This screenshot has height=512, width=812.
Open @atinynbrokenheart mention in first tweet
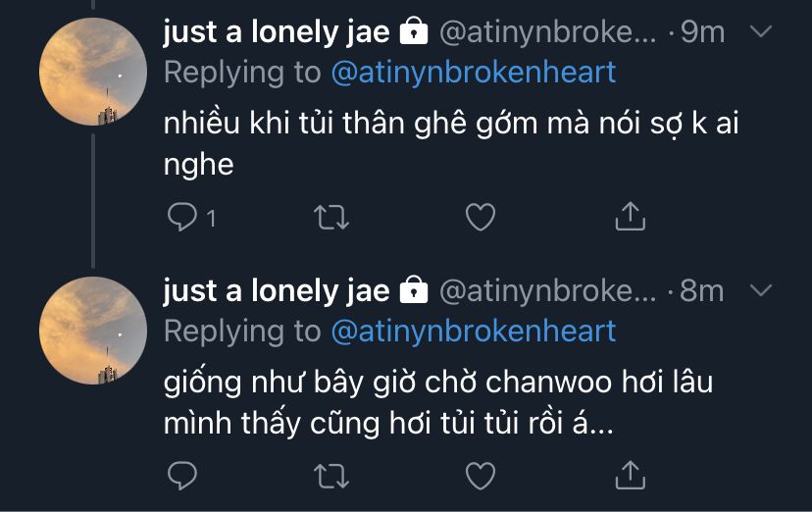474,72
